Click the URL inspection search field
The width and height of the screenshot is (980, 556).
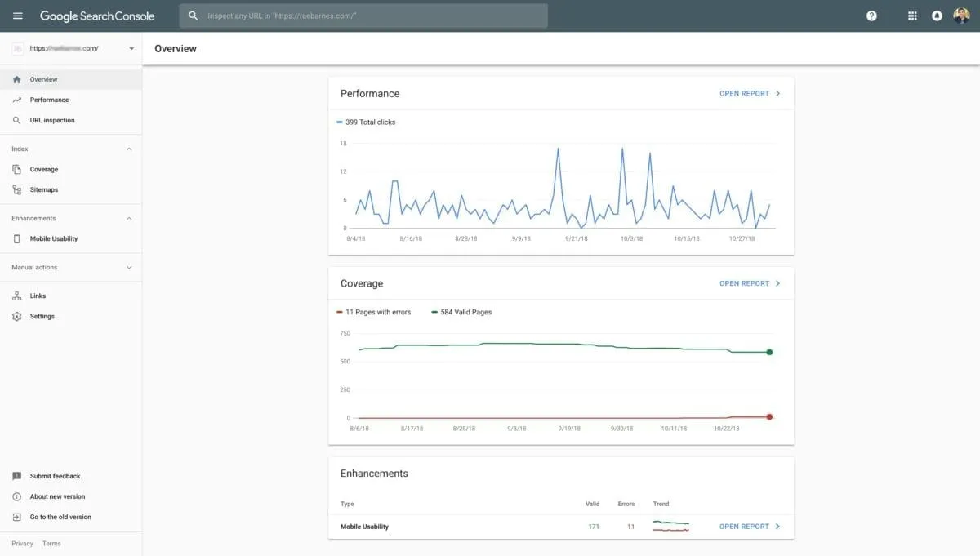point(363,15)
